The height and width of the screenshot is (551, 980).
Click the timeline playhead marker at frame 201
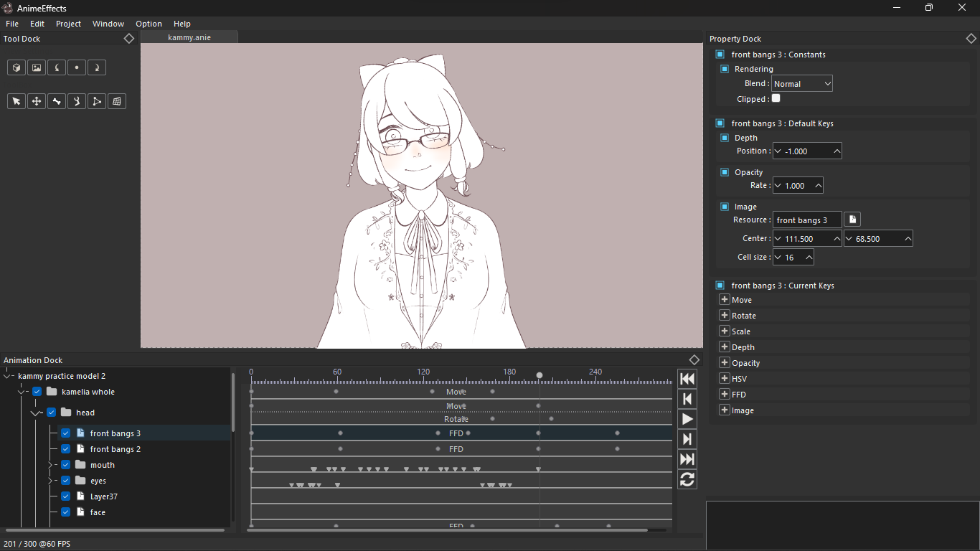(540, 375)
